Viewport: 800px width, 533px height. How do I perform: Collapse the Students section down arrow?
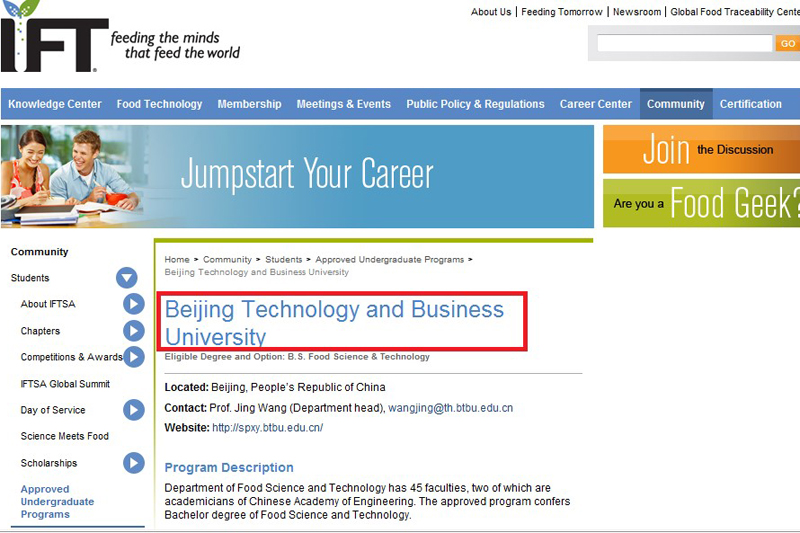(126, 278)
